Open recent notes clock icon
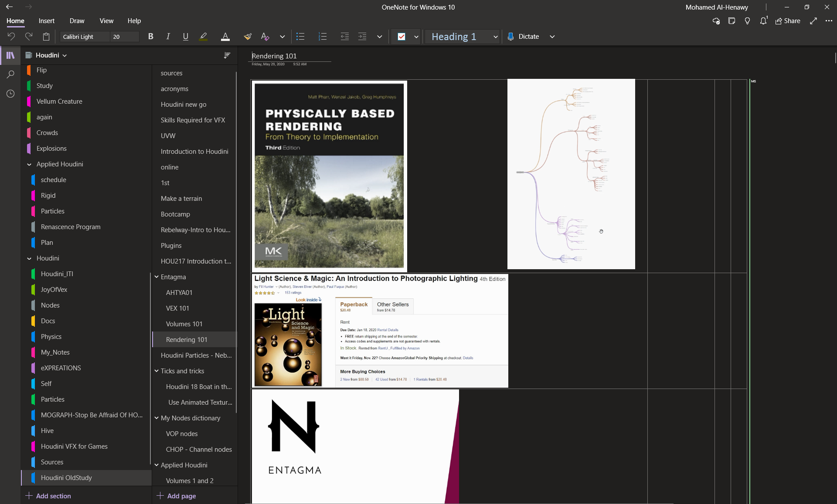 pyautogui.click(x=10, y=94)
